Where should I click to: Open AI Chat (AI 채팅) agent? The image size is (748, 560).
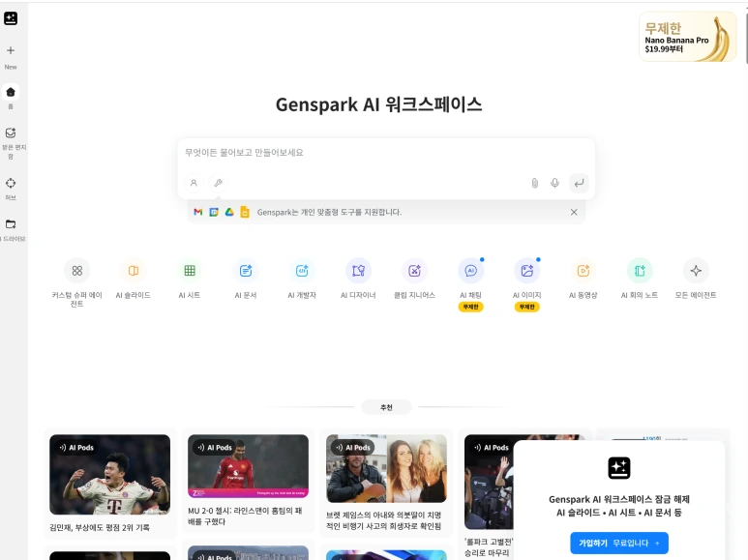tap(471, 271)
